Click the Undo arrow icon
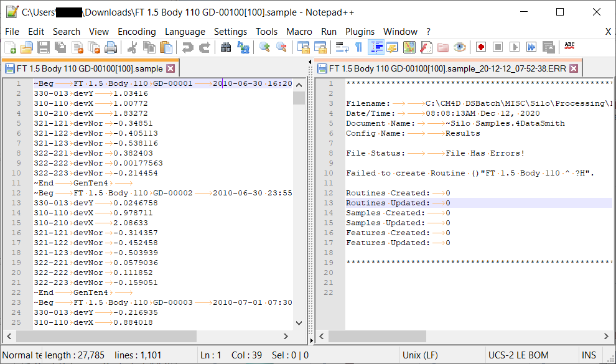 coord(187,47)
